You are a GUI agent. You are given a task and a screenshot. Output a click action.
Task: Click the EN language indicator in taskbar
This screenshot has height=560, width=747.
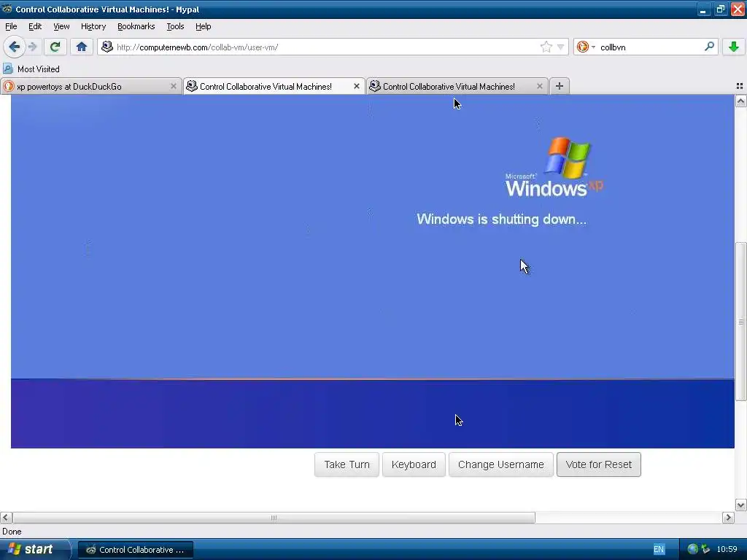(659, 550)
